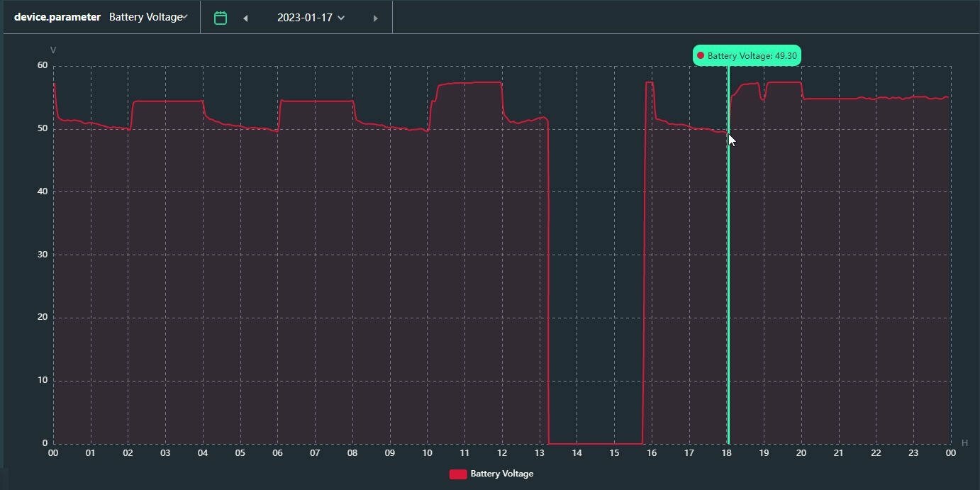Image resolution: width=980 pixels, height=490 pixels.
Task: Select hour 14 on the time axis
Action: tap(577, 453)
